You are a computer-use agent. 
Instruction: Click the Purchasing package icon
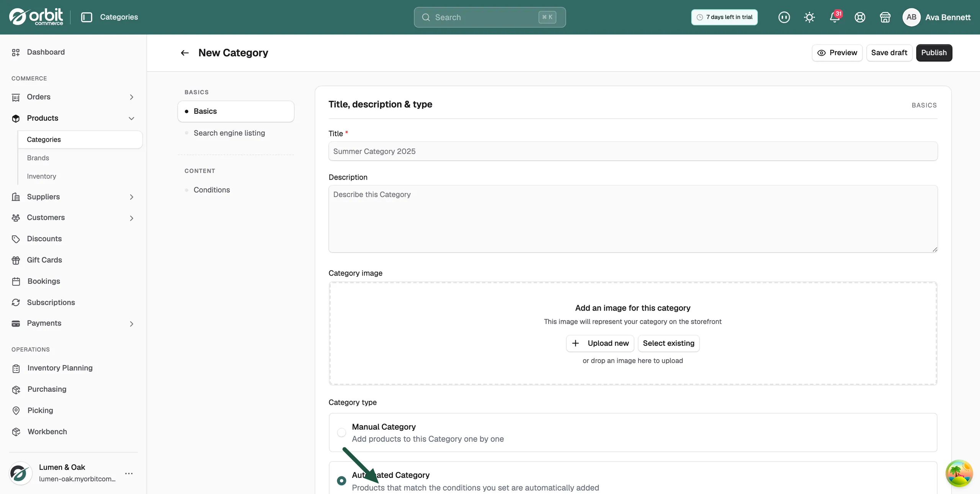(16, 389)
